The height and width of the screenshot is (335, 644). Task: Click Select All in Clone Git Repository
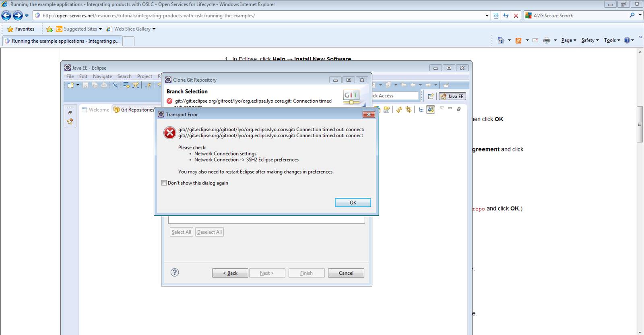click(181, 232)
